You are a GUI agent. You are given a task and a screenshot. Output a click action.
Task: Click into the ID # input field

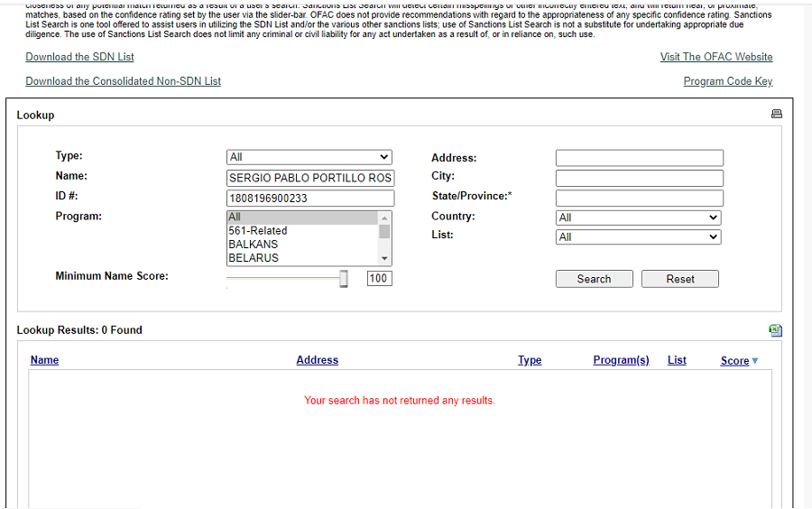(x=310, y=199)
